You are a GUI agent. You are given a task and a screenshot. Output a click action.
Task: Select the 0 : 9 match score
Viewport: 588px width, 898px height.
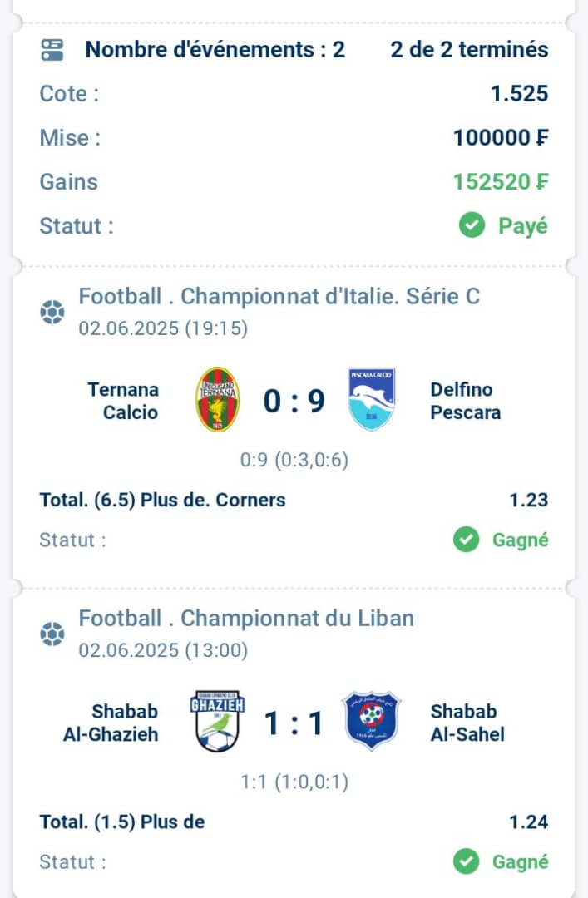[294, 401]
